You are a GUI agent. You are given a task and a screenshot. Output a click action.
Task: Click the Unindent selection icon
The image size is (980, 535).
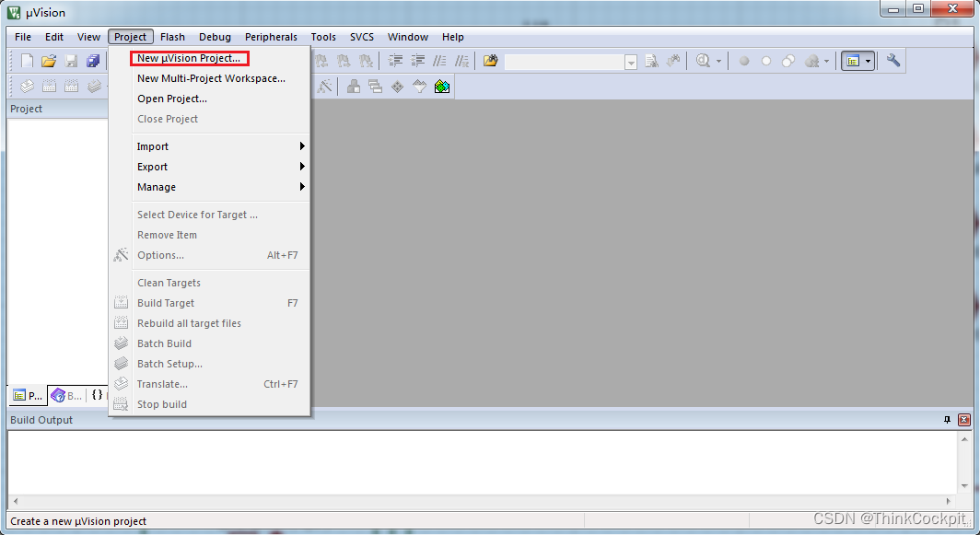418,61
